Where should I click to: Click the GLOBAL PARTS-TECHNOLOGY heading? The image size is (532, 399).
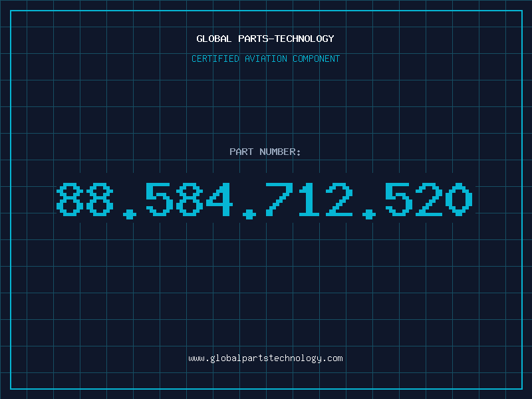coord(265,39)
